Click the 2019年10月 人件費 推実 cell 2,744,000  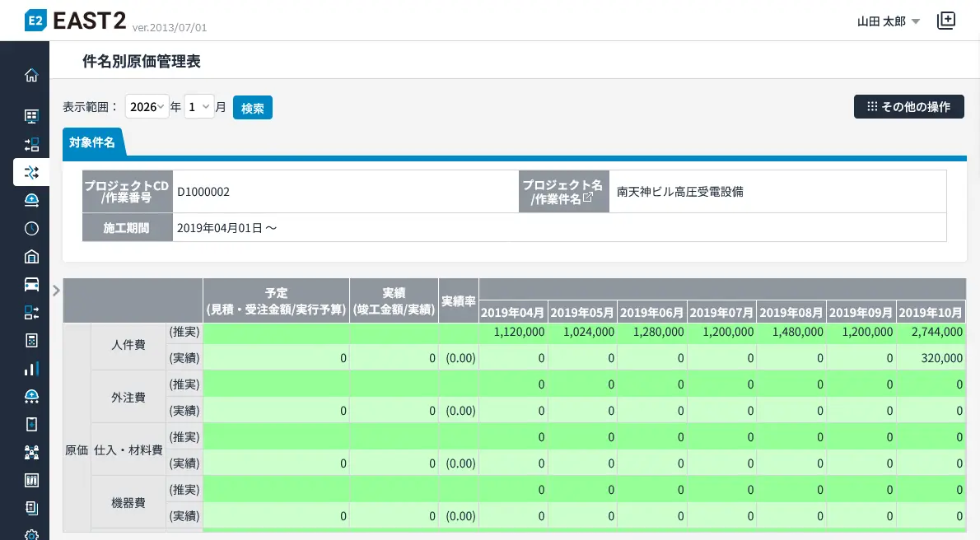pyautogui.click(x=931, y=333)
